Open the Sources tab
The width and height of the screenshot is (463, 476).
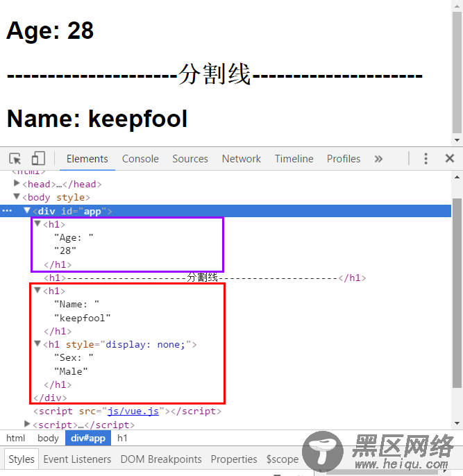(x=190, y=159)
